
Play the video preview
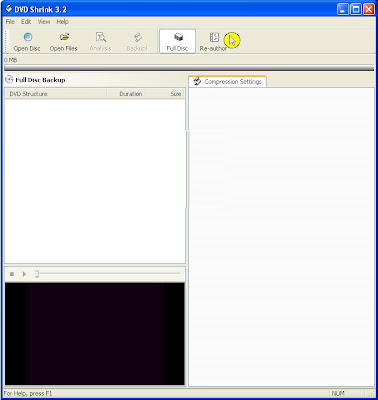(24, 274)
